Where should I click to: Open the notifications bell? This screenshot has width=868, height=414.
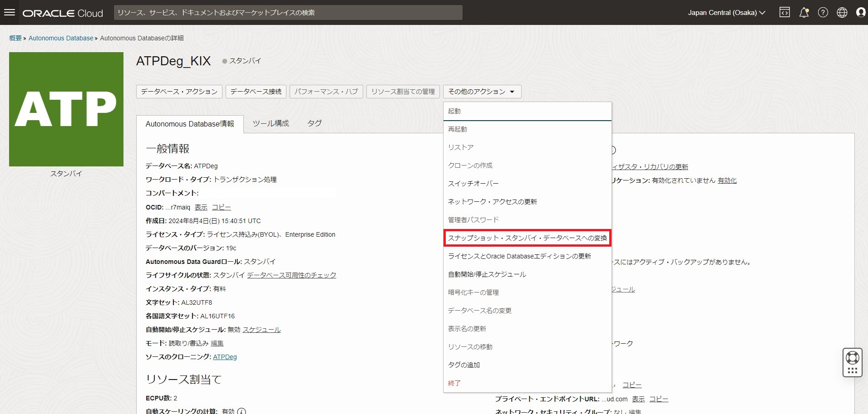[x=804, y=13]
